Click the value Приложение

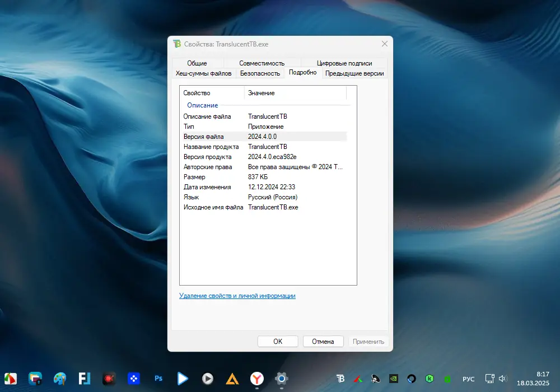pos(265,127)
